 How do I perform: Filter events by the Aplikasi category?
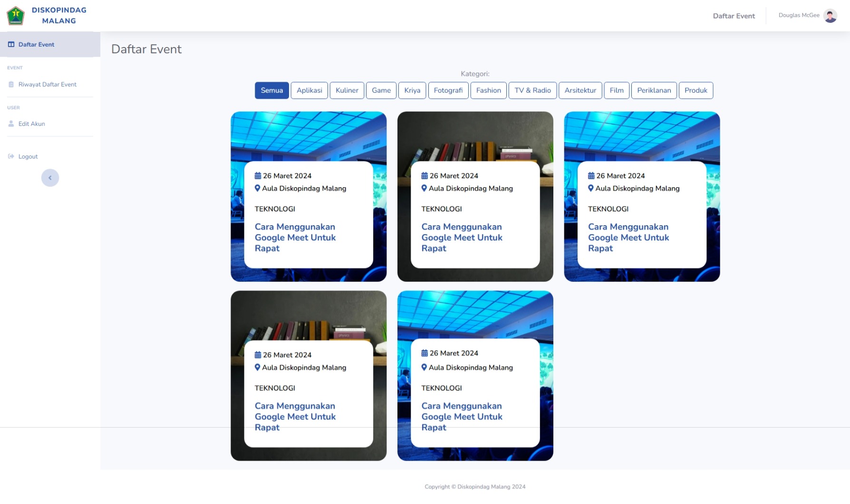[x=309, y=90]
